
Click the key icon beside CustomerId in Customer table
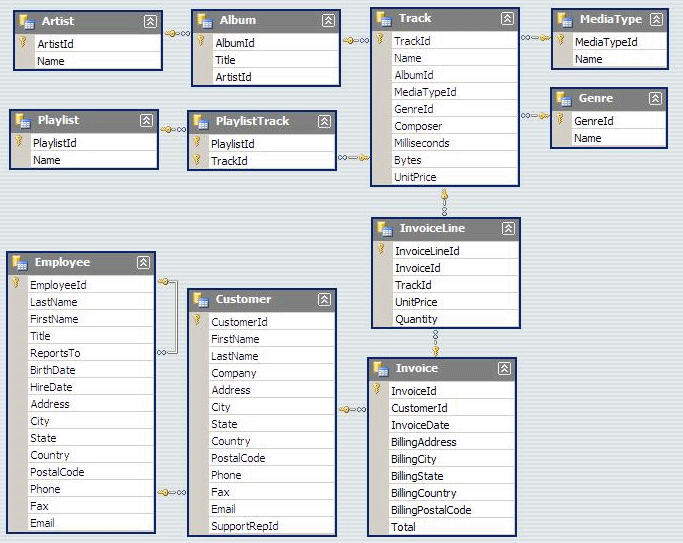pos(197,320)
